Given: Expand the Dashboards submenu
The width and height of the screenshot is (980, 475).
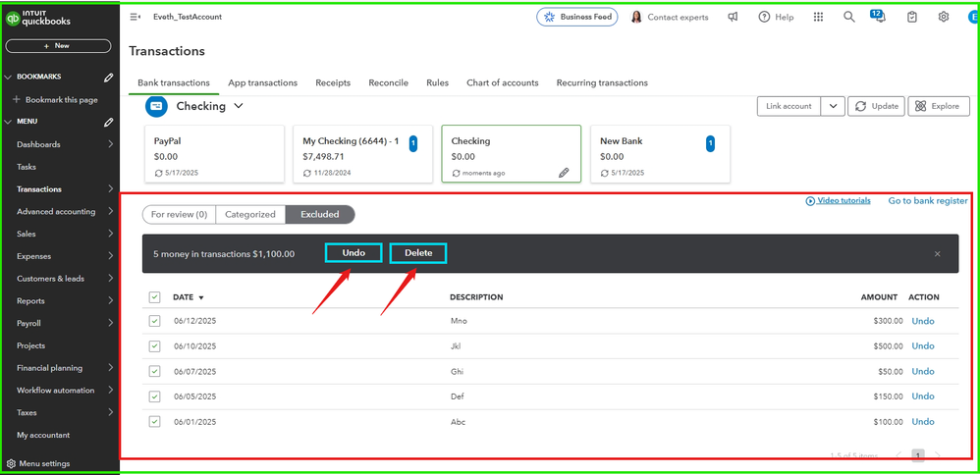Looking at the screenshot, I should coord(111,144).
